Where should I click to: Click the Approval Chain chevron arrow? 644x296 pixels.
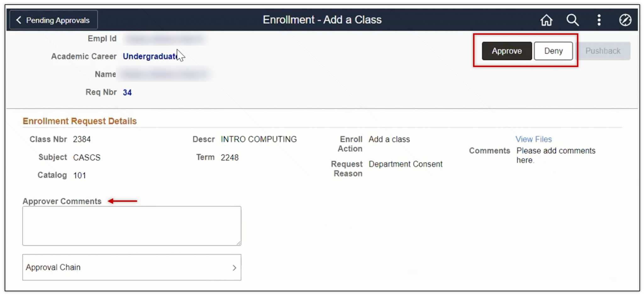click(x=234, y=268)
